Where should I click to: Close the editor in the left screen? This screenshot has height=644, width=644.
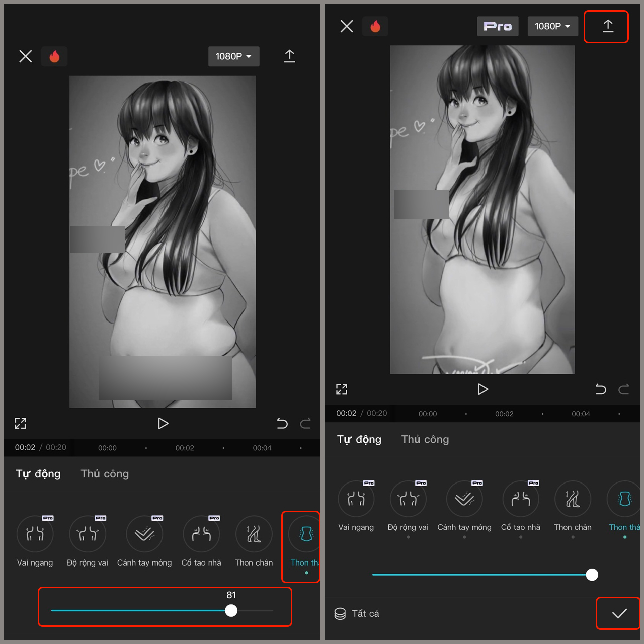(26, 56)
